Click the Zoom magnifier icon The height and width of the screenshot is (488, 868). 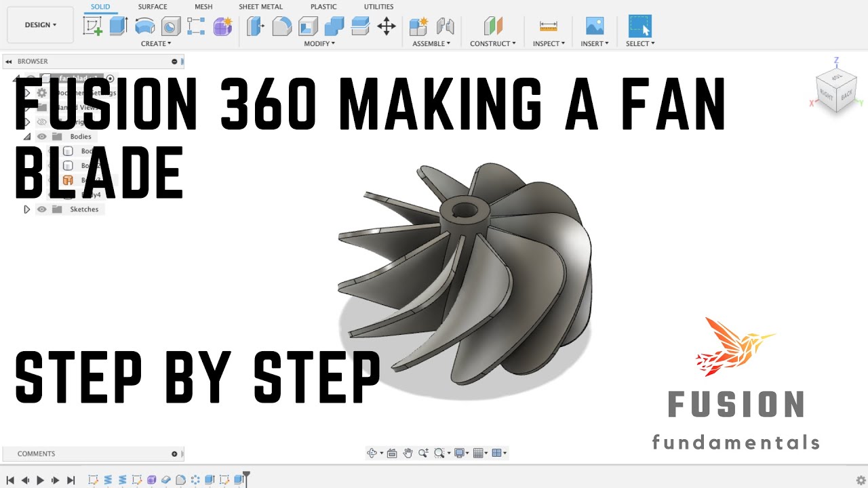click(423, 453)
